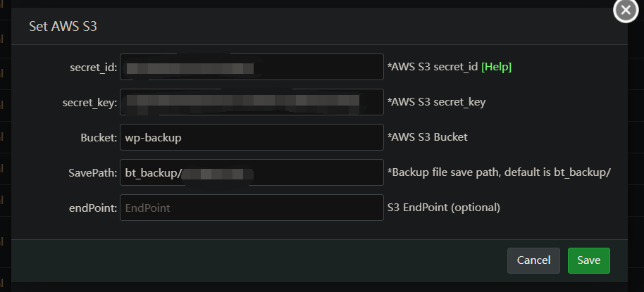The width and height of the screenshot is (644, 292).
Task: Click the S3 EndPoint optional hint text
Action: click(x=443, y=208)
